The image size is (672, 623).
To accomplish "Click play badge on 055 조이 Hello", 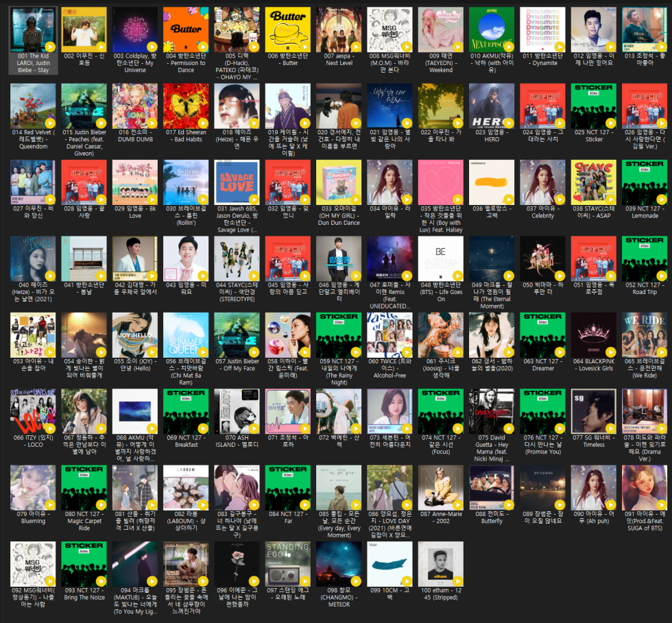I will [x=152, y=352].
